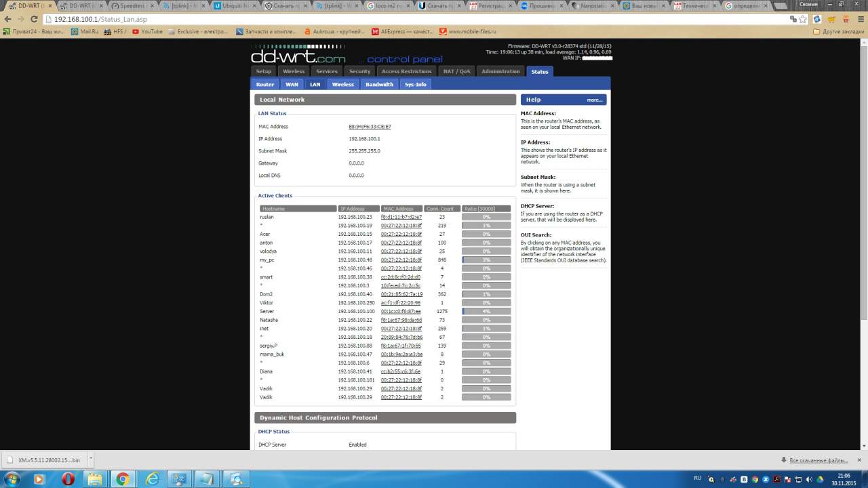Select IP address 192.168.100.250 in client list
The height and width of the screenshot is (488, 868).
pos(356,303)
